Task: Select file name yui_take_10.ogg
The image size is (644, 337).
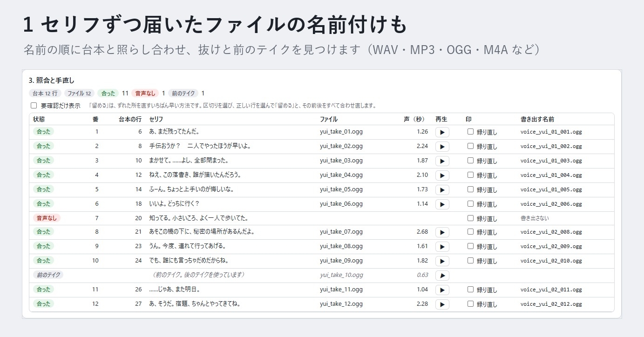Action: point(341,275)
